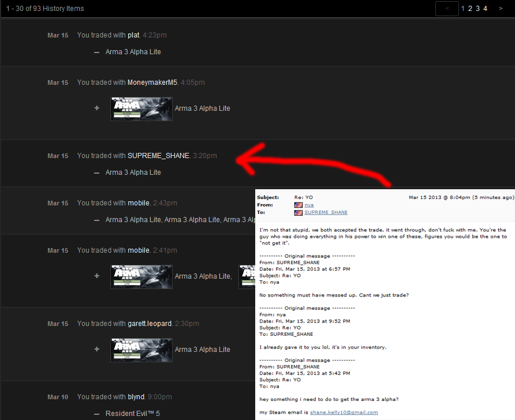Click Resident Evil 5 item name

click(133, 414)
